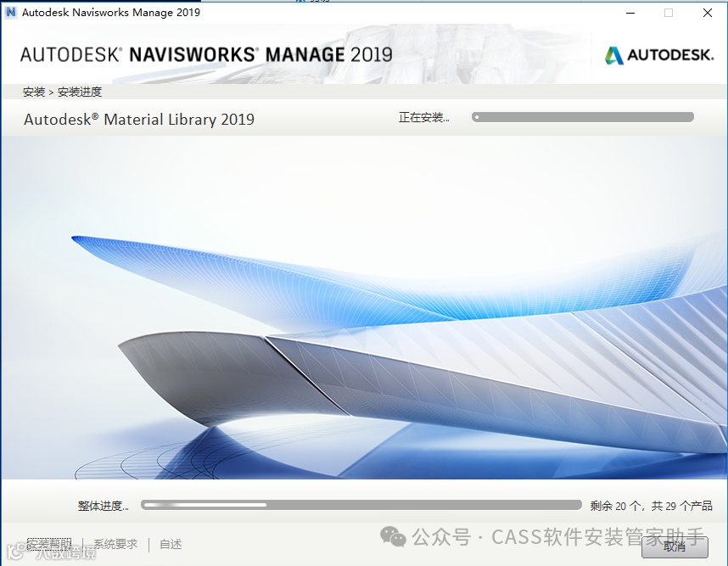Image resolution: width=728 pixels, height=566 pixels.
Task: Click the 整体进度 overall progress bar
Action: tap(361, 505)
